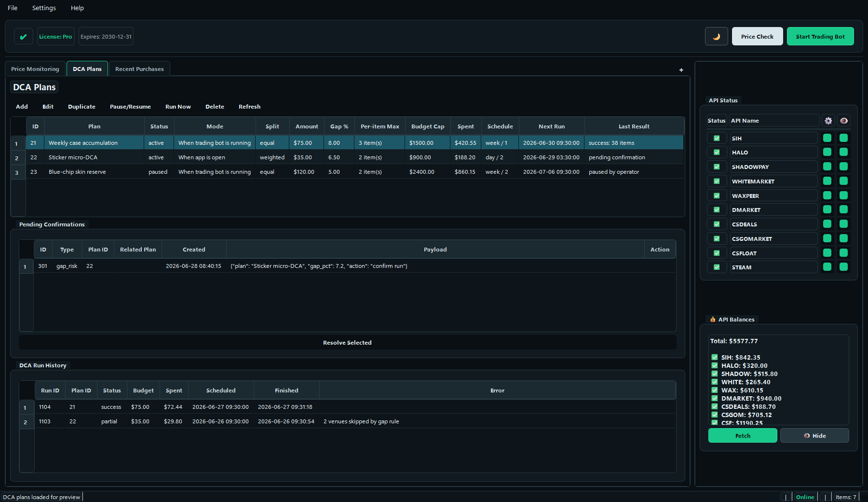The height and width of the screenshot is (502, 868).
Task: Click second green indicator for SHADOWPAY row
Action: point(843,167)
